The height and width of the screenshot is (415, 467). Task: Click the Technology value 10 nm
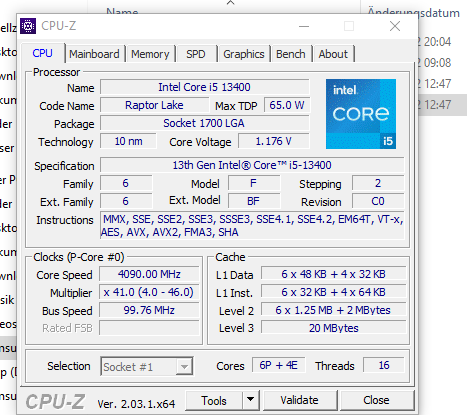[x=128, y=141]
